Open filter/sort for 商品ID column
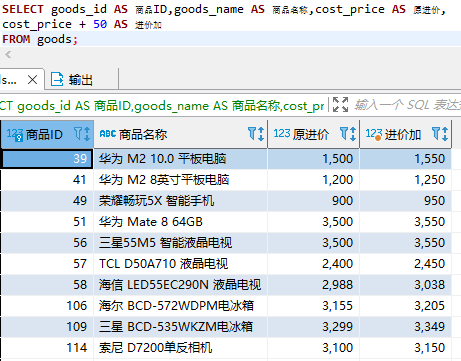The width and height of the screenshot is (461, 361). click(82, 134)
